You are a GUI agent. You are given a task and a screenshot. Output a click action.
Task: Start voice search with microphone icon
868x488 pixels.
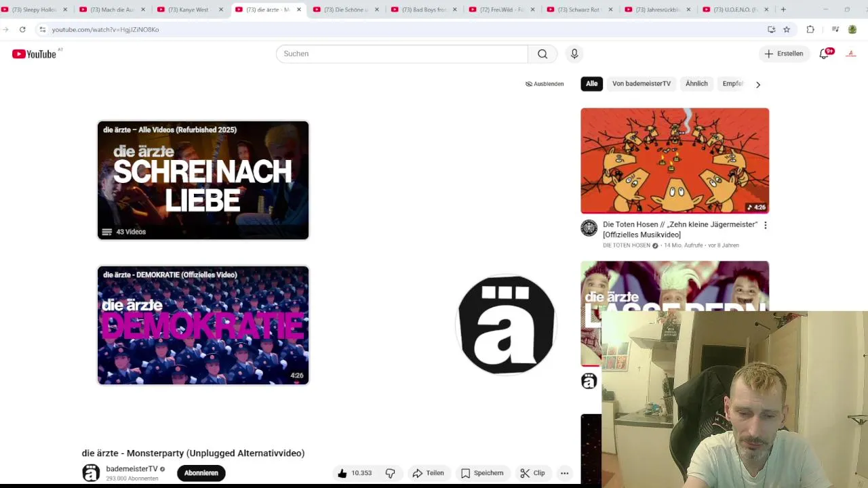(x=574, y=54)
